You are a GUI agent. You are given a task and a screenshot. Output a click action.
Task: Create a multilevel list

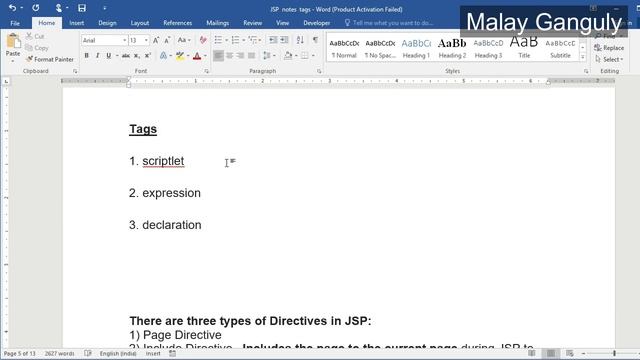coord(253,40)
